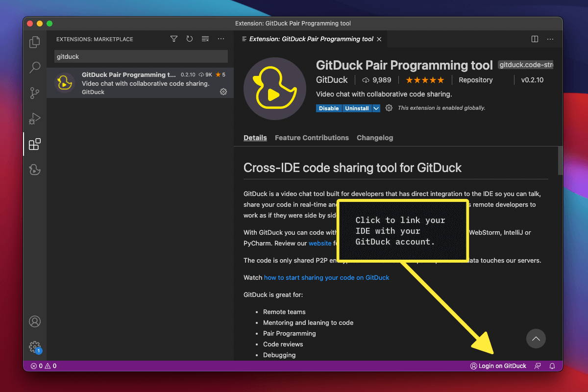Click the Code reviews list entry
588x392 pixels.
(283, 344)
